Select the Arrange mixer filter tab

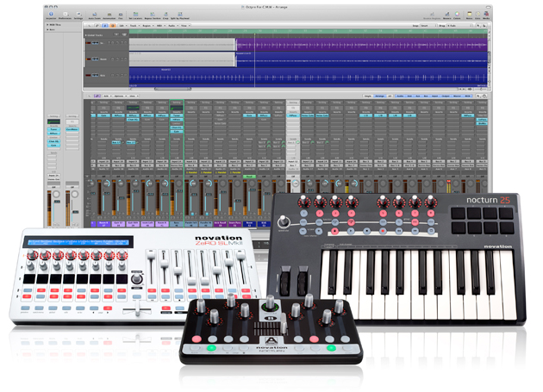(380, 96)
